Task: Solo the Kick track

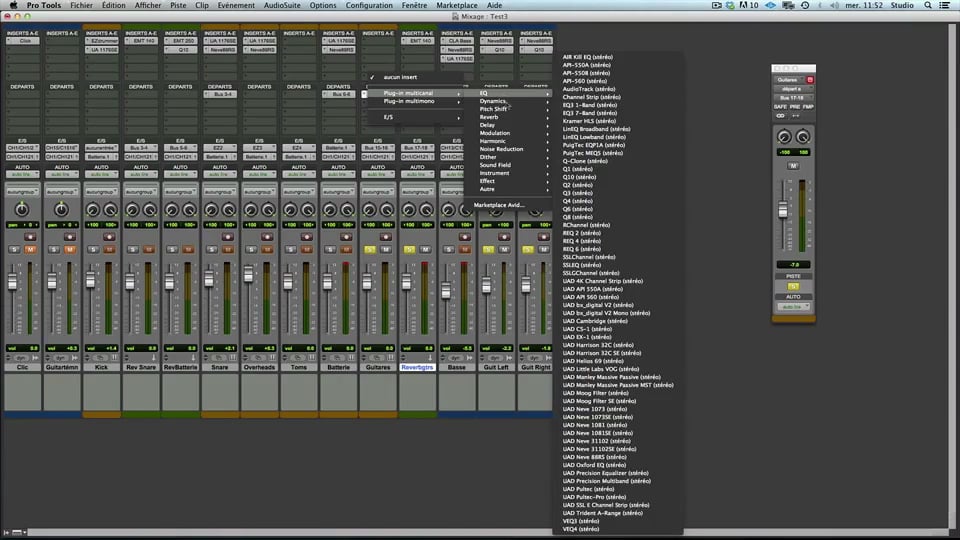Action: (94, 250)
